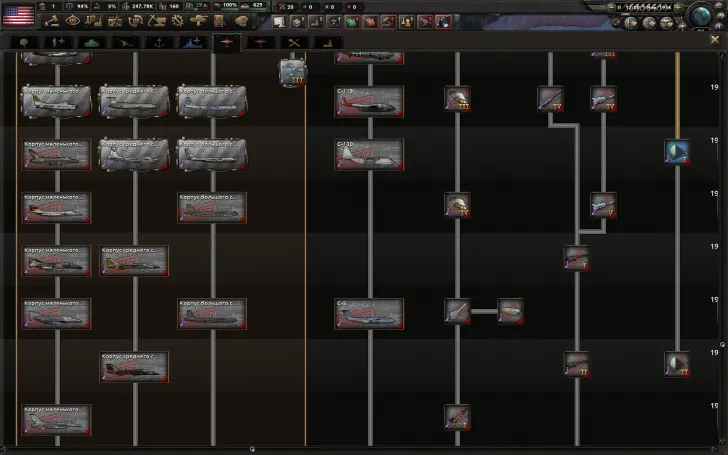Select the radar dome II technology
Viewport: 728px width, 455px height.
(677, 364)
